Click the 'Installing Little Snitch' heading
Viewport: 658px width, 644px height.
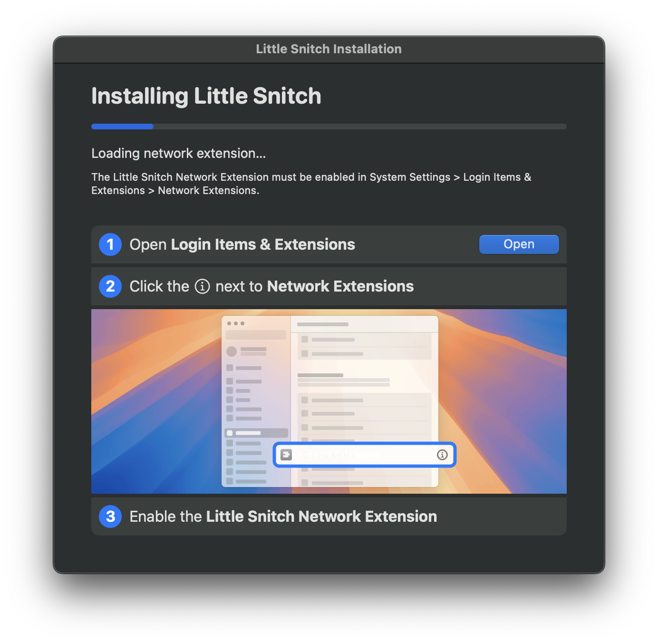coord(206,96)
